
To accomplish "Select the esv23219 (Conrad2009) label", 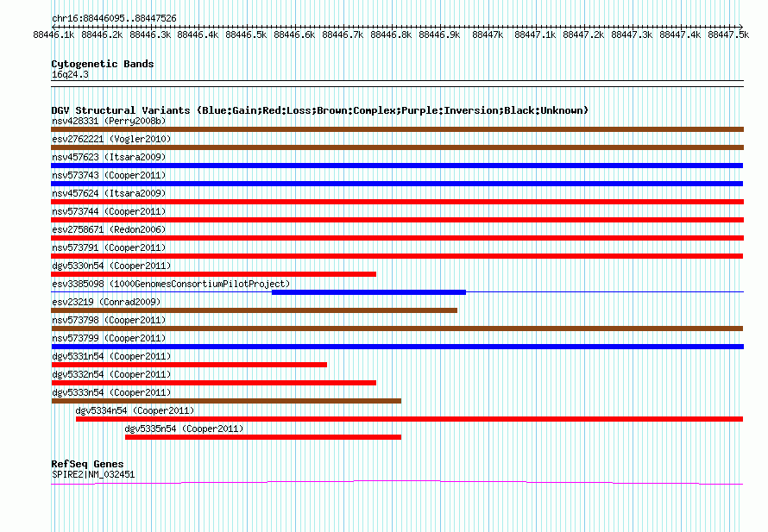I will tap(106, 302).
